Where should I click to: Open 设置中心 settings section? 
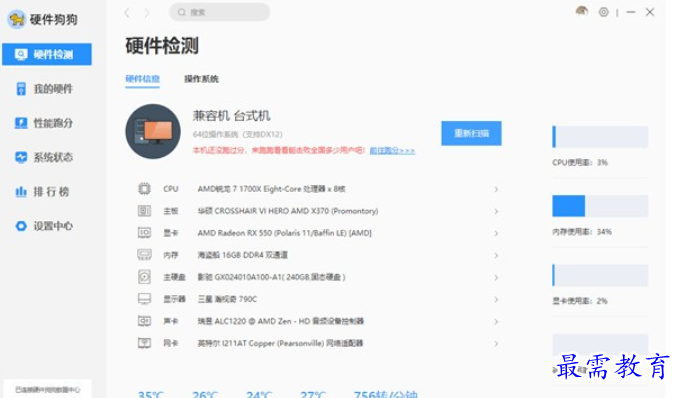coord(47,226)
